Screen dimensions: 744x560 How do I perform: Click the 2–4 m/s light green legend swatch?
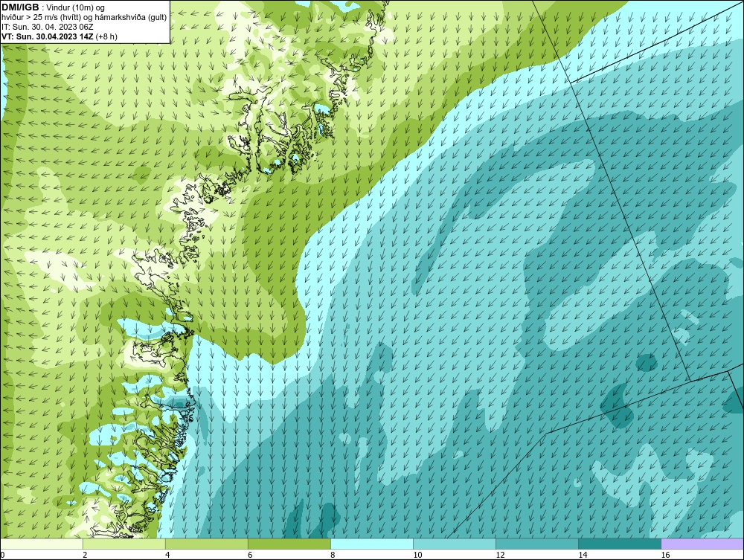pos(124,544)
